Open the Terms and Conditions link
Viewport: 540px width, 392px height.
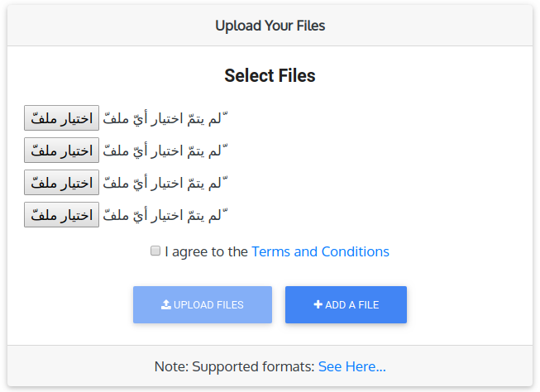(320, 251)
